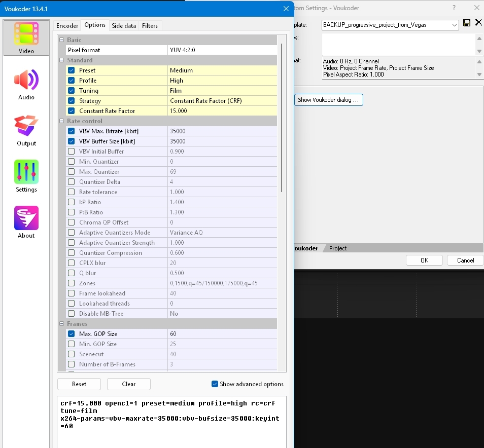Change the Profile value High

(x=222, y=81)
